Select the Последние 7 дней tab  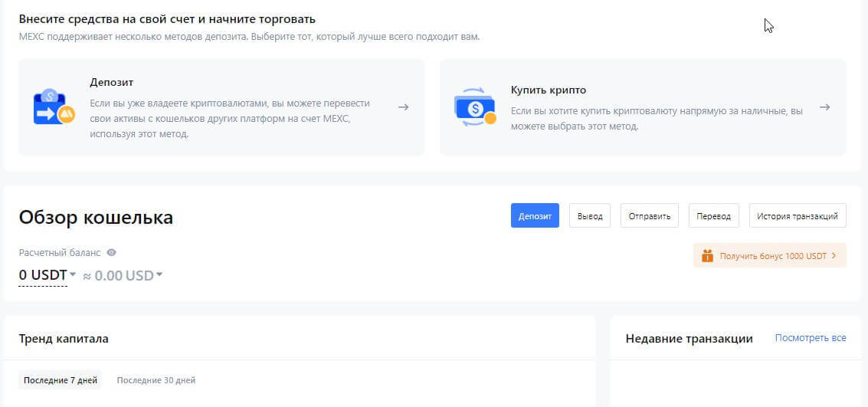click(61, 380)
